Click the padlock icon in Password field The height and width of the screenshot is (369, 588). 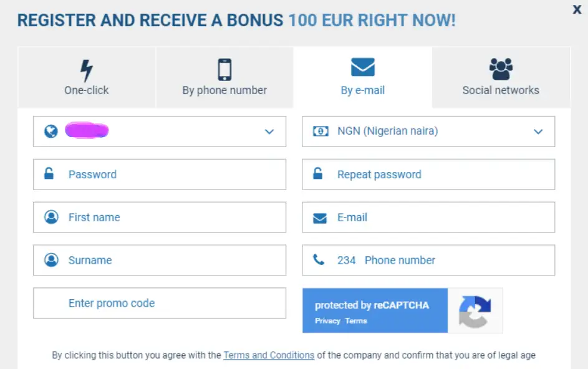(x=49, y=173)
